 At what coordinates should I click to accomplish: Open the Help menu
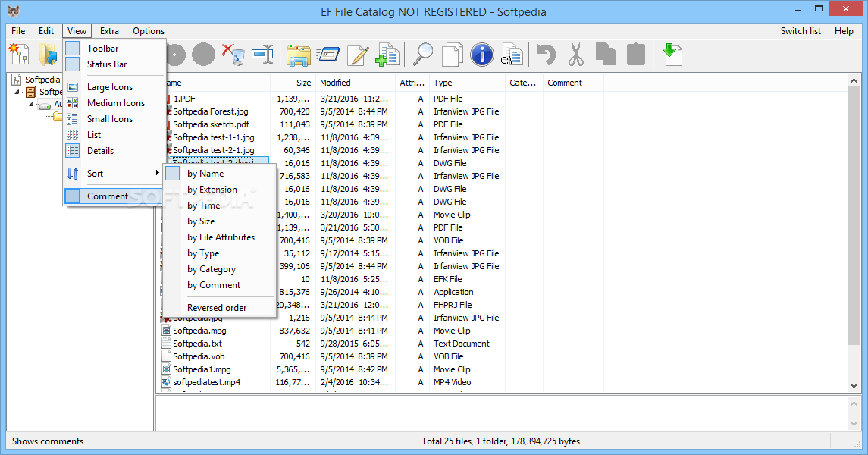844,31
